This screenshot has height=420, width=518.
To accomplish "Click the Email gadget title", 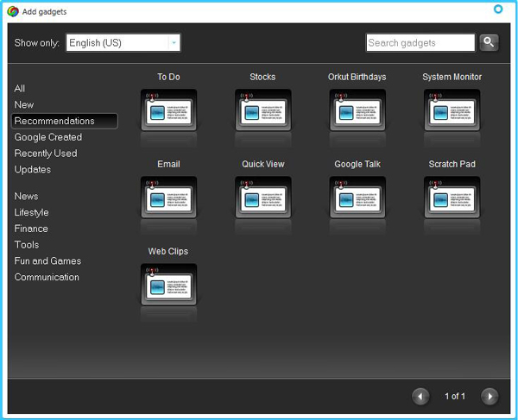I will (168, 164).
